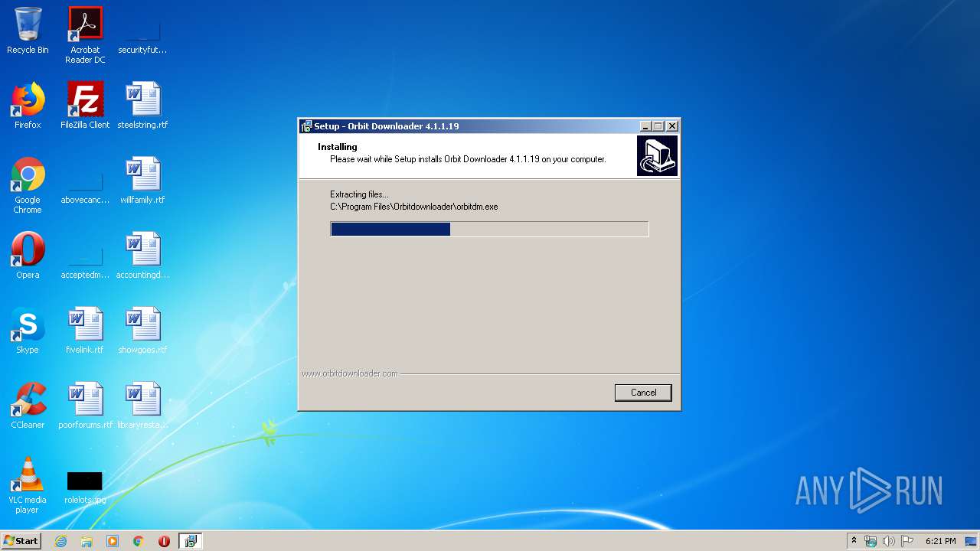Click the Start button
Screen dimensions: 980x551
coord(21,541)
